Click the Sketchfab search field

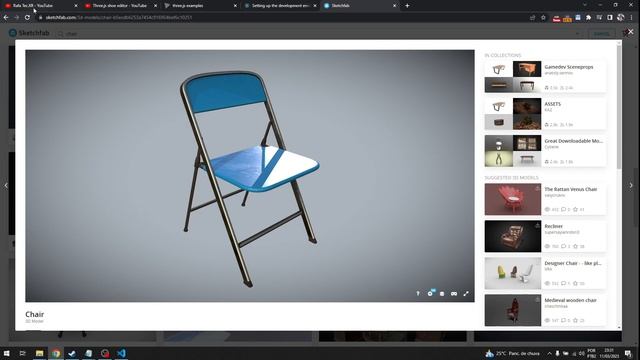pyautogui.click(x=318, y=33)
